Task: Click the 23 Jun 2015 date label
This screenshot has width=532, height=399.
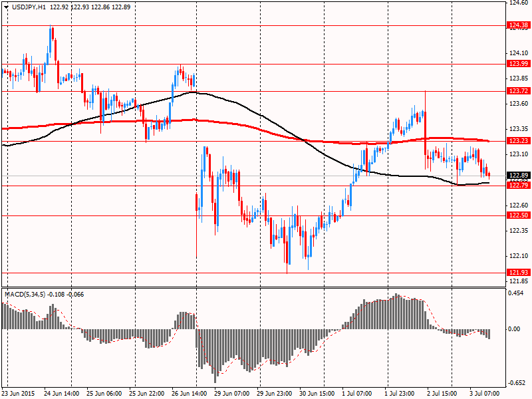Action: click(x=18, y=393)
